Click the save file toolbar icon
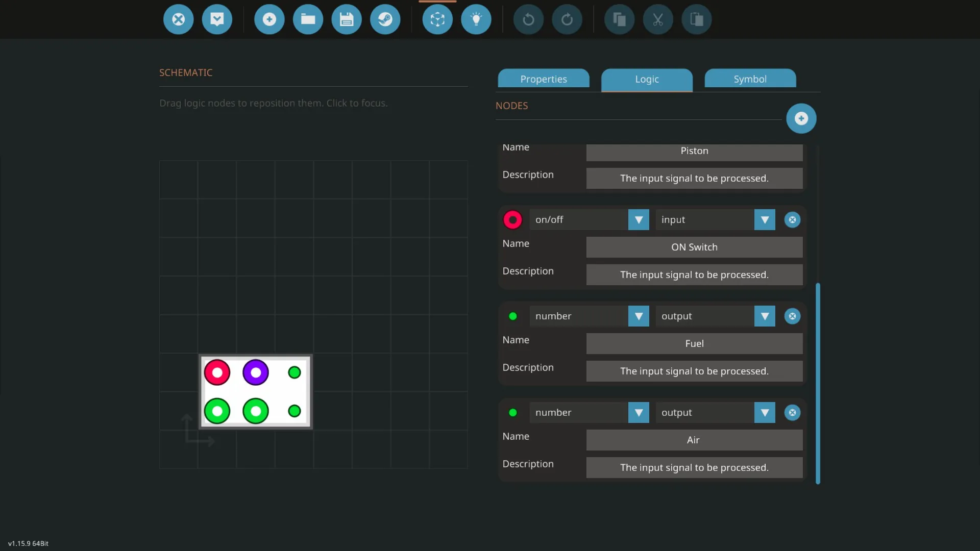The height and width of the screenshot is (551, 980). [x=347, y=19]
